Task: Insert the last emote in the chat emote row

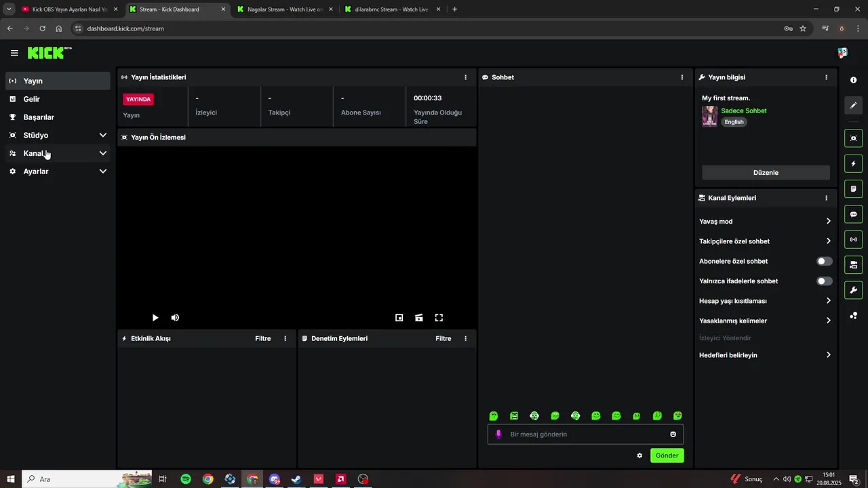Action: [x=677, y=415]
